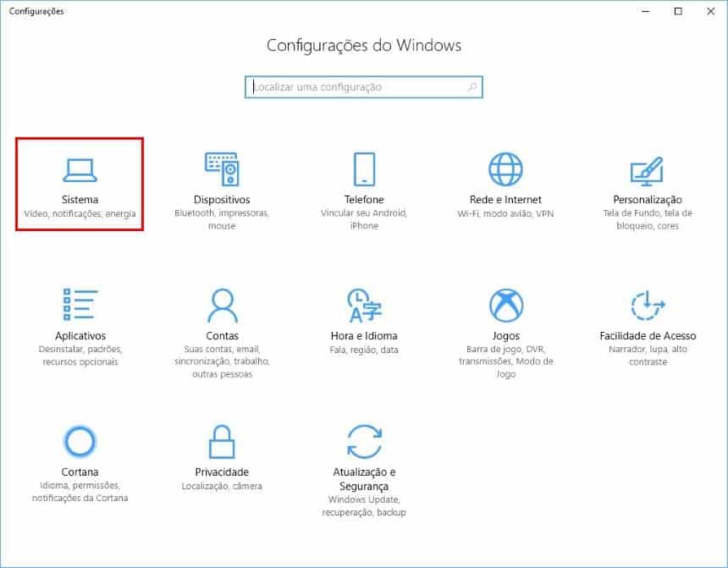Click the Sistema label
The image size is (728, 568).
(x=80, y=200)
